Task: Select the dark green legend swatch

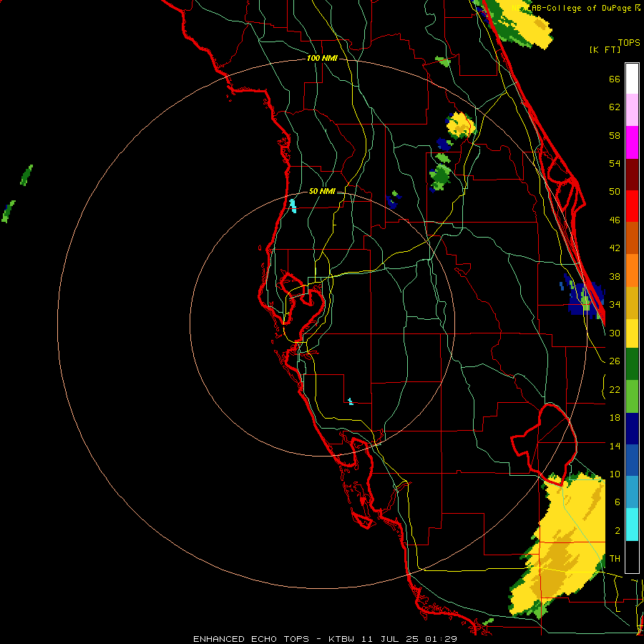Action: pyautogui.click(x=632, y=364)
